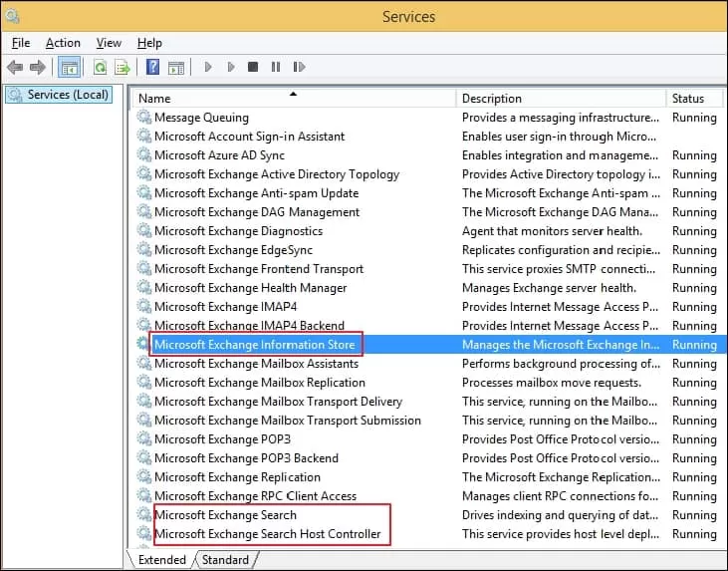This screenshot has height=571, width=728.
Task: Click the second Start Service icon
Action: 231,67
